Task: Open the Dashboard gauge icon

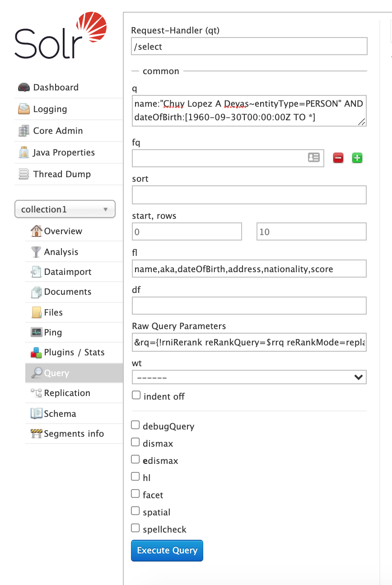Action: coord(23,87)
